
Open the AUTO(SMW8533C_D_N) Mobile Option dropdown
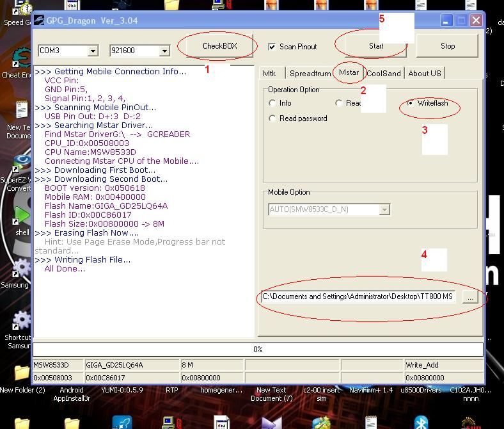click(x=384, y=209)
